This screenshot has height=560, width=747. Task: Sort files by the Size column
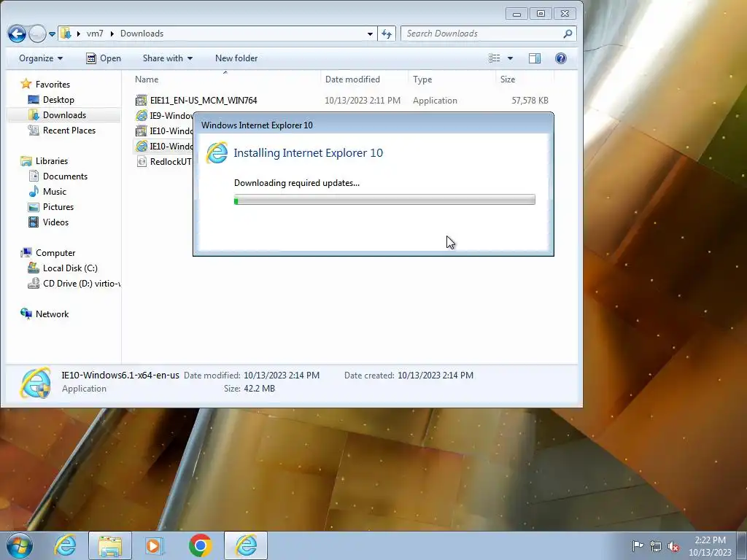525,79
